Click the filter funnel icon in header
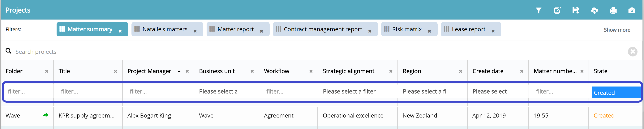The height and width of the screenshot is (129, 644). pos(539,10)
